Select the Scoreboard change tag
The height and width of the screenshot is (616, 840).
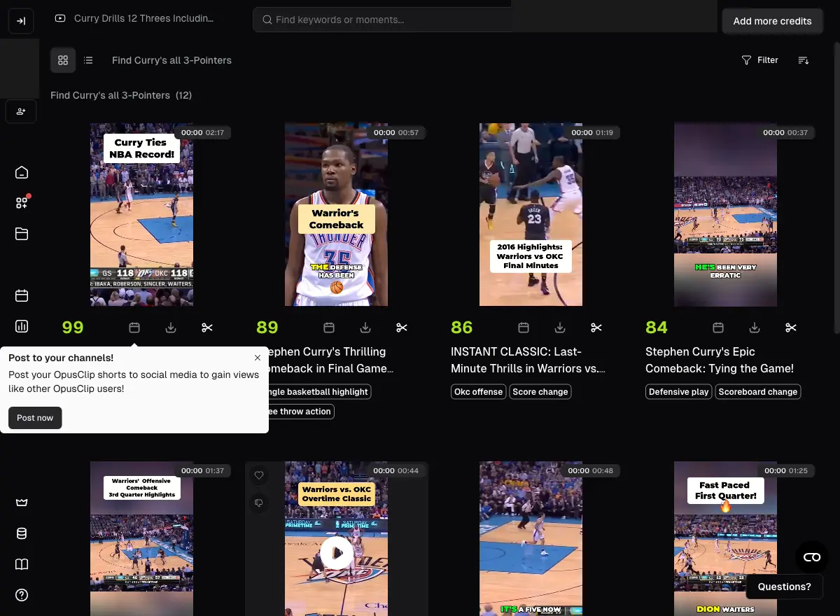click(757, 392)
